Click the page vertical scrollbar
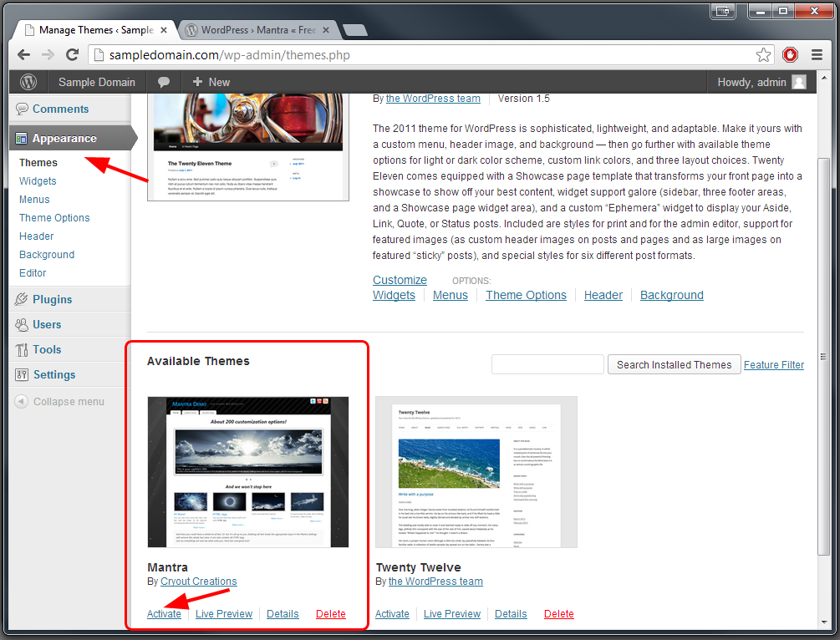Image resolution: width=840 pixels, height=640 pixels. point(824,356)
